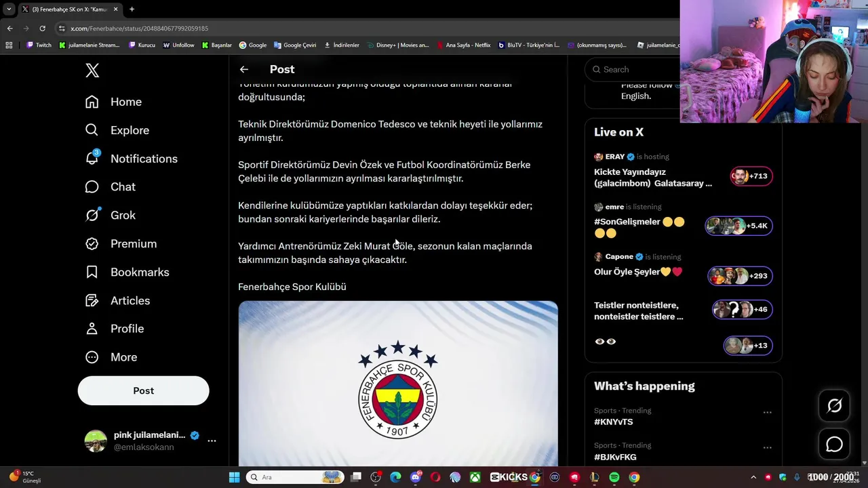
Task: Click the X logo in sidebar
Action: click(92, 70)
